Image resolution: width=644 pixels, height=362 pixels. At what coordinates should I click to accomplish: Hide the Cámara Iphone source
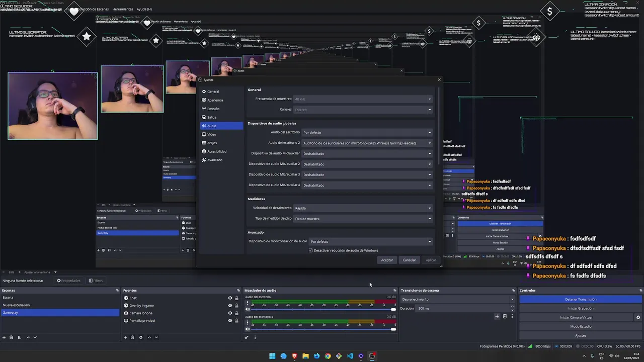pyautogui.click(x=230, y=313)
